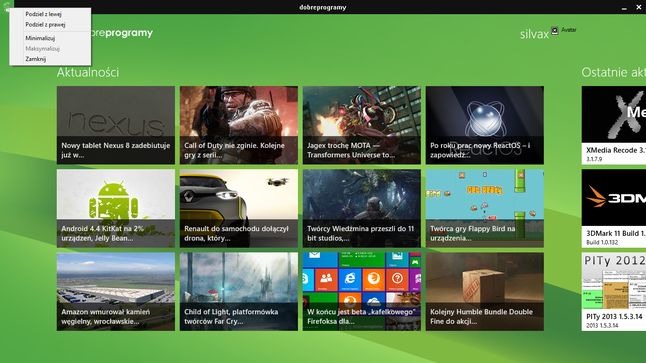
Task: Click the 'Ostatnie akt...' section heading
Action: click(x=613, y=73)
